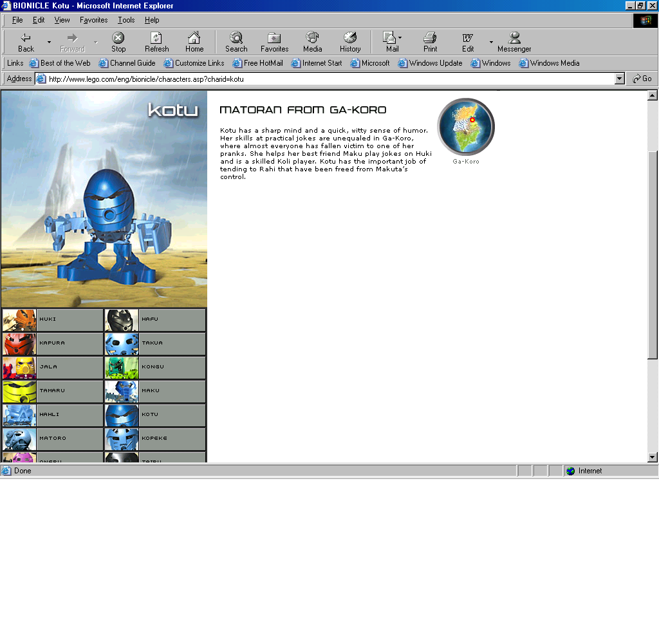
Task: Select the Maku character thumbnail
Action: point(122,392)
